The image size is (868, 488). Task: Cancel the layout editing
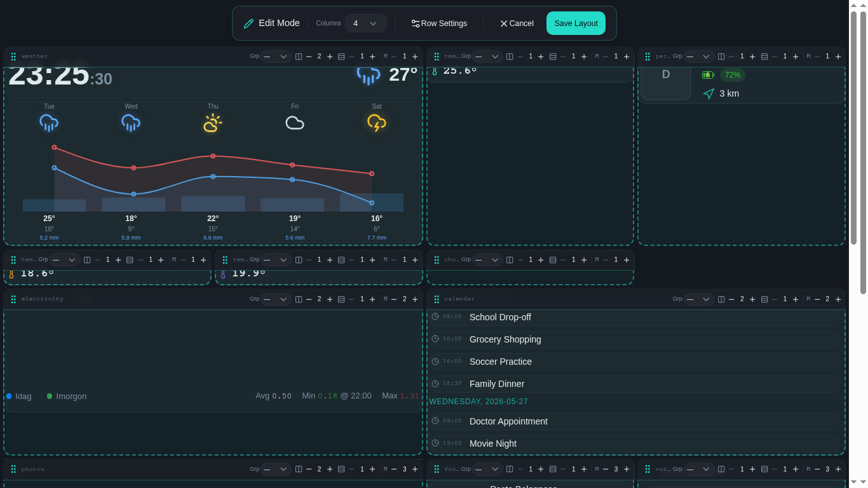[x=517, y=24]
